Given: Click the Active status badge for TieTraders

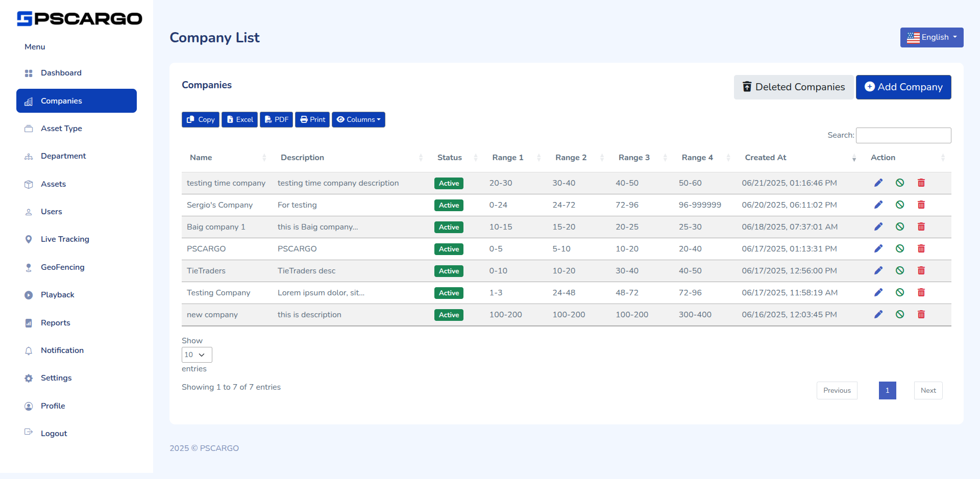Looking at the screenshot, I should click(449, 271).
